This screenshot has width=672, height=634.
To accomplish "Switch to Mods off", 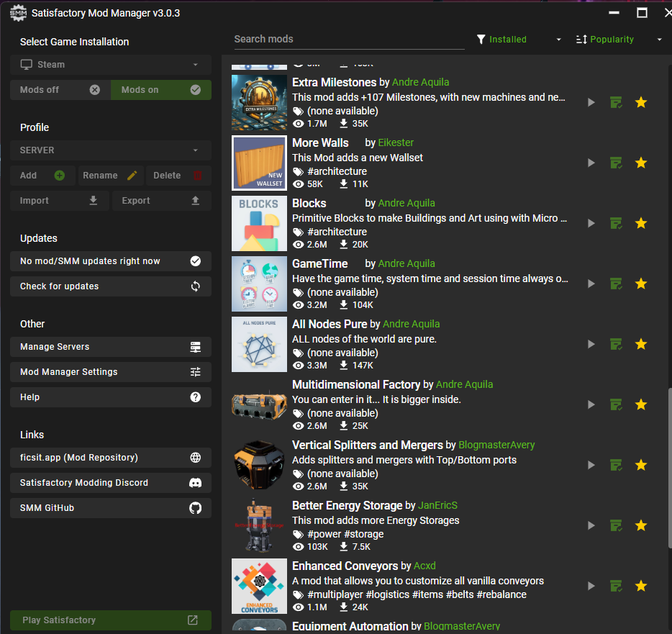I will pos(60,90).
